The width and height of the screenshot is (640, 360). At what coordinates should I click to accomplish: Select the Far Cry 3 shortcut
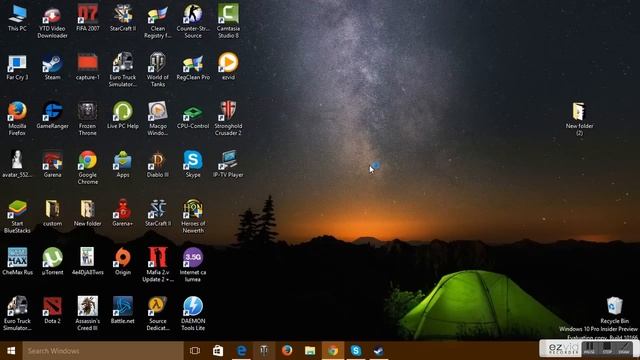pyautogui.click(x=17, y=67)
